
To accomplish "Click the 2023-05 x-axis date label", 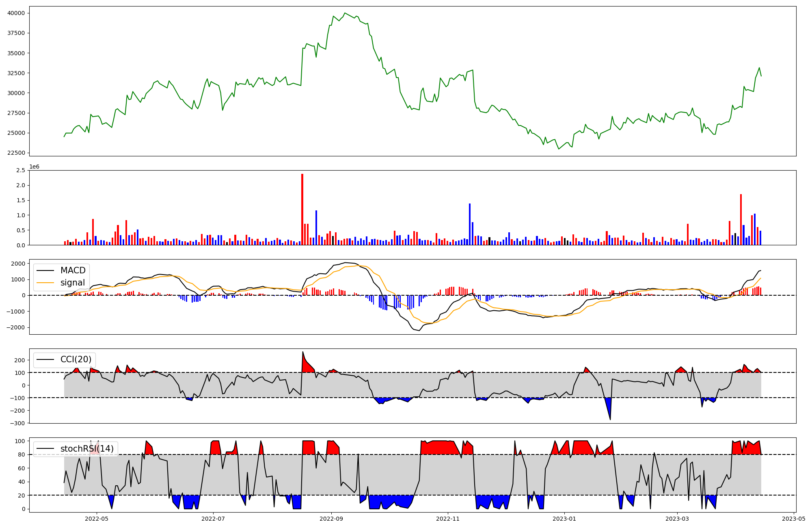I will (794, 519).
